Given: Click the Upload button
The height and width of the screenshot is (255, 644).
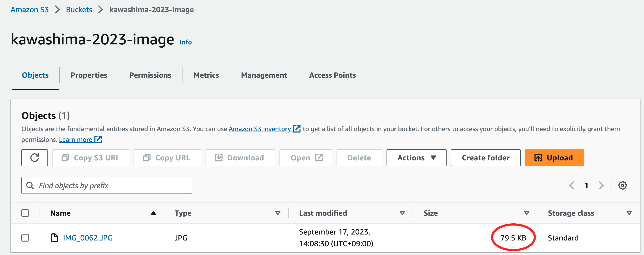Looking at the screenshot, I should click(554, 158).
